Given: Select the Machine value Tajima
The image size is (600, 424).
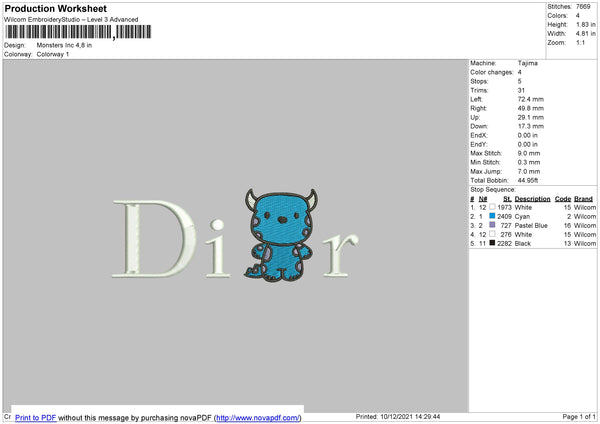Looking at the screenshot, I should [x=528, y=63].
